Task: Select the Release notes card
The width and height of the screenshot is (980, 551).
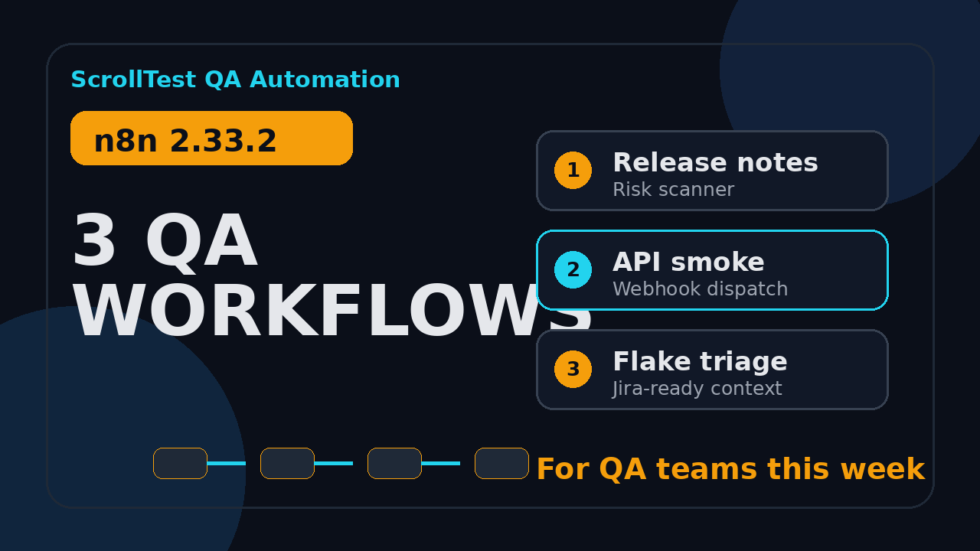Action: (x=712, y=171)
